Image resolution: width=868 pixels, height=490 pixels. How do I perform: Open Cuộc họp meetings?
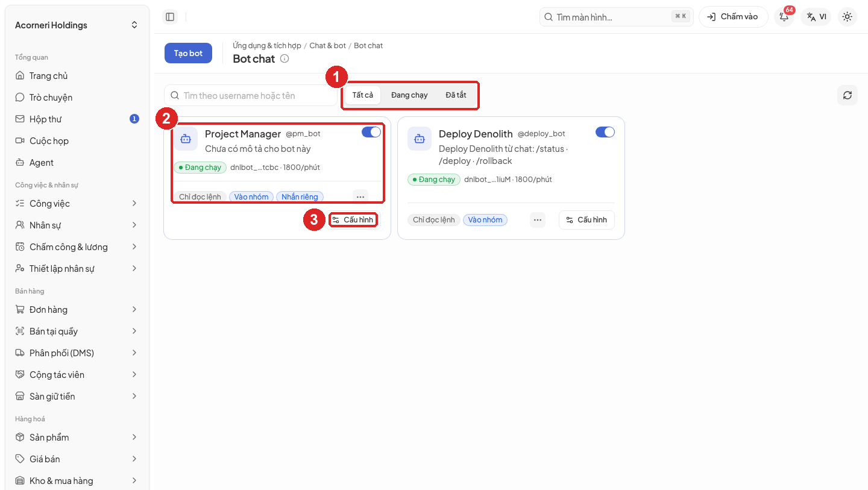77,141
